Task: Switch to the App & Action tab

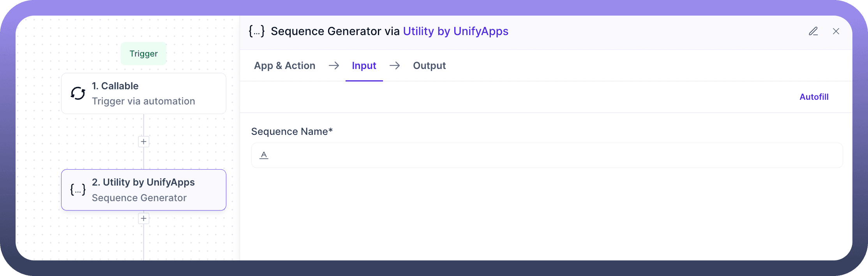Action: (x=284, y=65)
